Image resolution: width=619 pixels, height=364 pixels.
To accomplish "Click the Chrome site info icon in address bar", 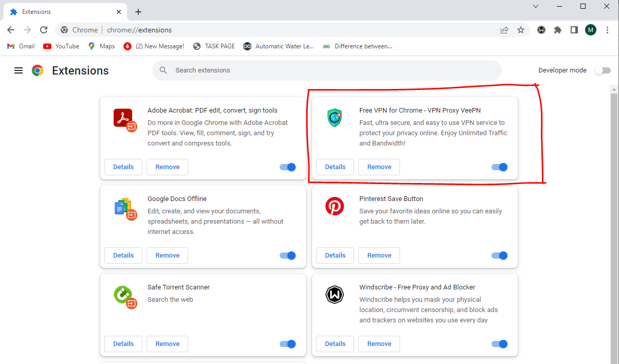I will pos(64,30).
